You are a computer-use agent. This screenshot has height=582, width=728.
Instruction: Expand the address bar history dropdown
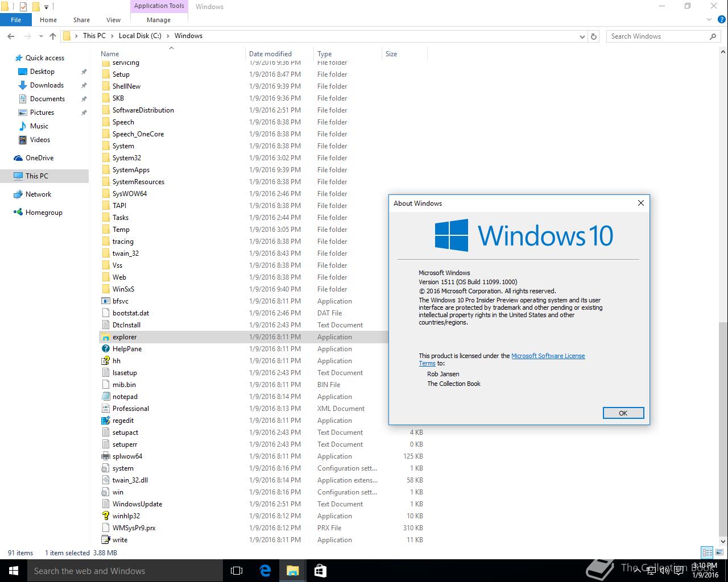coord(582,36)
